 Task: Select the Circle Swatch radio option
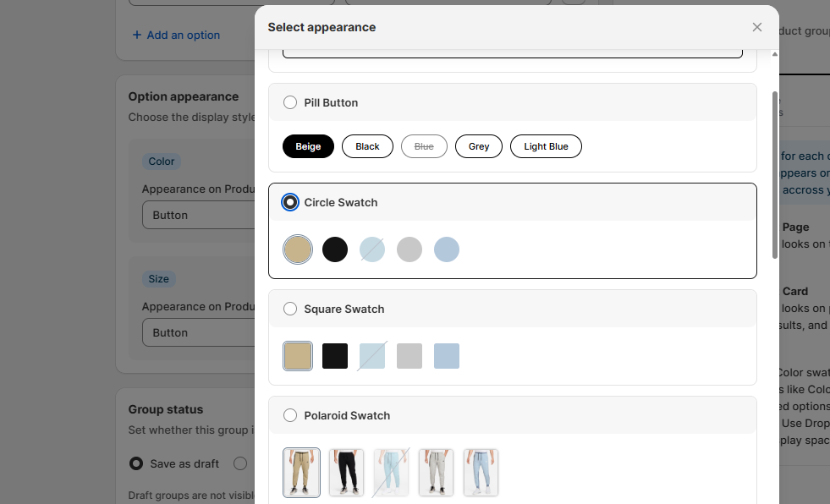[290, 203]
